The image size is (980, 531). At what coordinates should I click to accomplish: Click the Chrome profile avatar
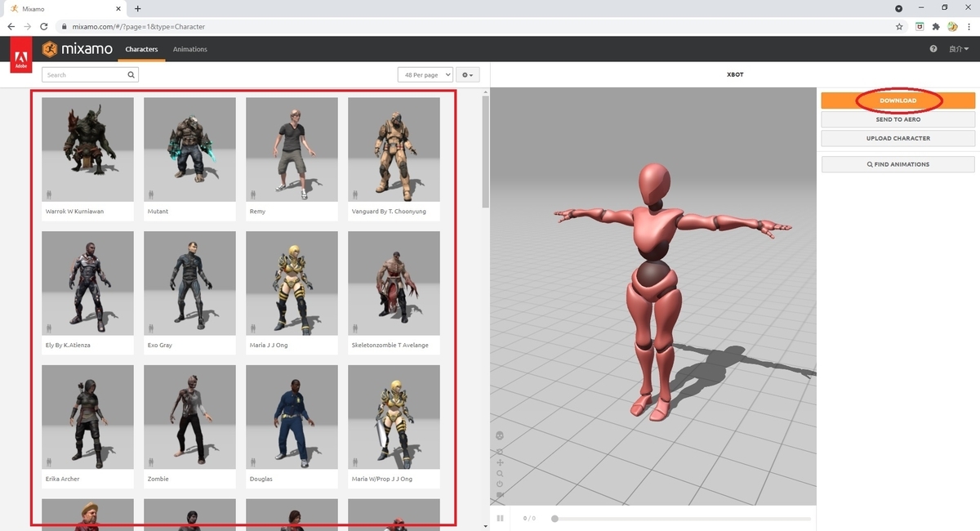coord(952,26)
